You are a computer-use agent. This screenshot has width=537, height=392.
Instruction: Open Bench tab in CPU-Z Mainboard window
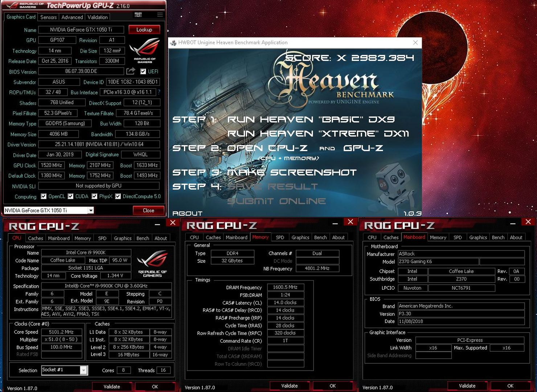(498, 237)
